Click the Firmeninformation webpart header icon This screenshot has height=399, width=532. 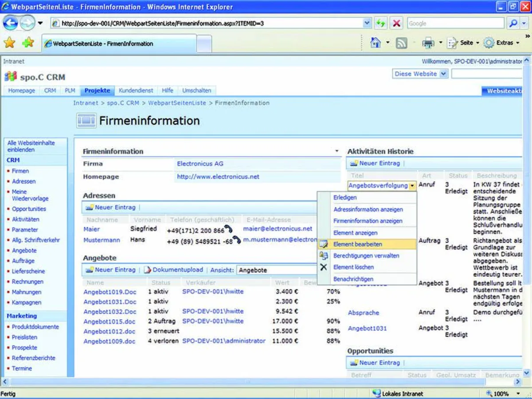point(86,120)
